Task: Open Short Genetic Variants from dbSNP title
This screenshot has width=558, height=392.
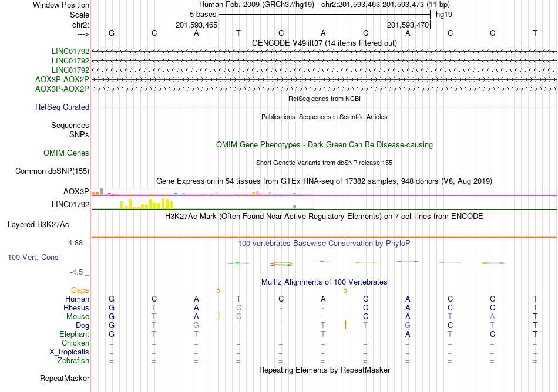Action: (324, 163)
